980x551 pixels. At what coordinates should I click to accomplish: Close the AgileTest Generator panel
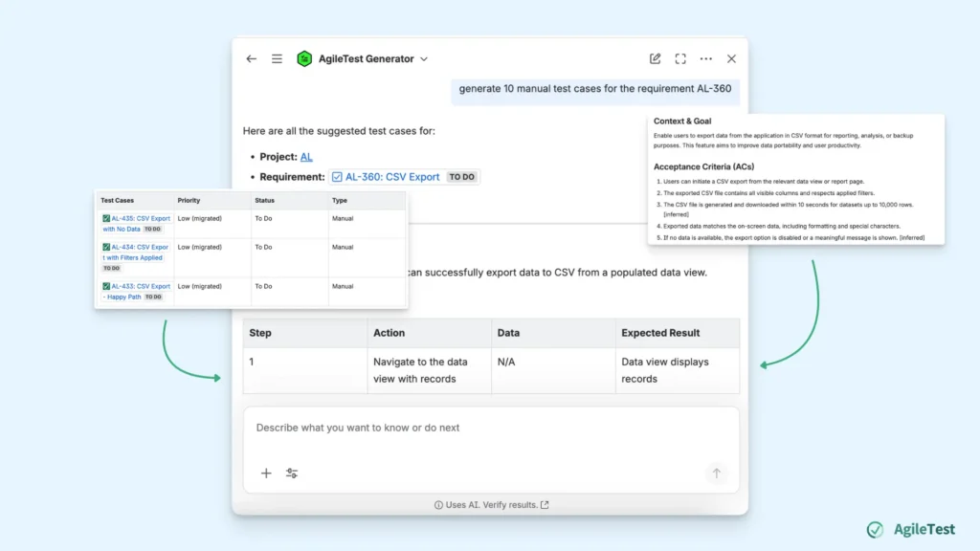731,58
